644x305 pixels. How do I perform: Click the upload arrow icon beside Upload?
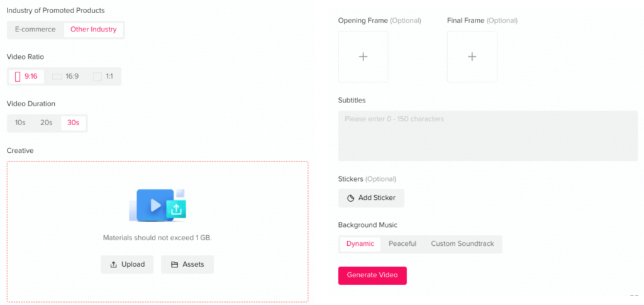[114, 265]
